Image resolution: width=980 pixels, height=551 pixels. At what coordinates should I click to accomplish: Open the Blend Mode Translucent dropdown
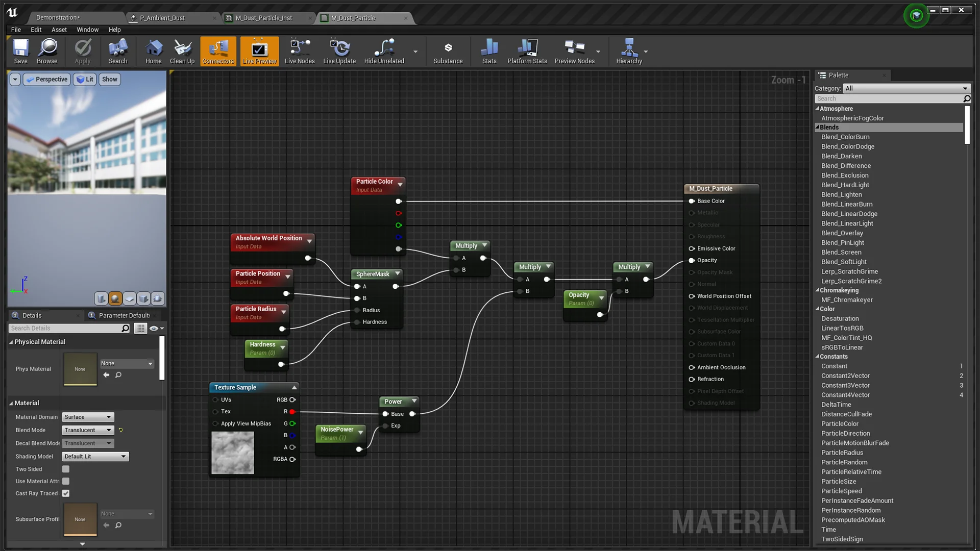[x=88, y=430]
